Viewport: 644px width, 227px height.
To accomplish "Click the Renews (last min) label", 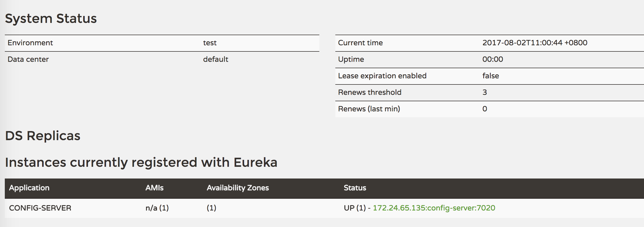I will (369, 109).
